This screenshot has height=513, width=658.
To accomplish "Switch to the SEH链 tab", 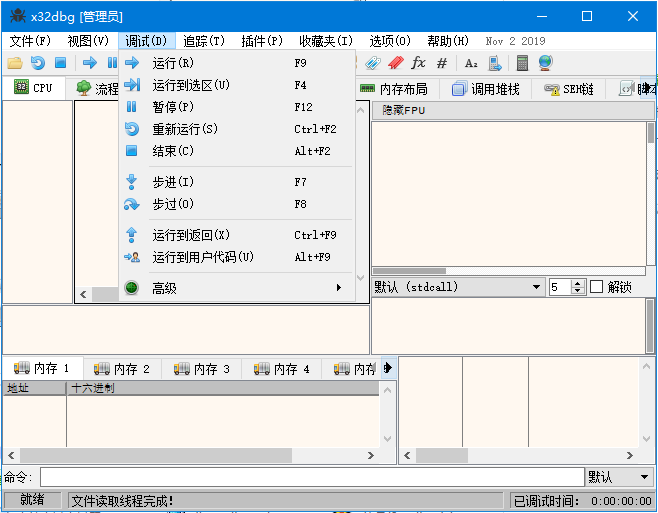I will (x=569, y=89).
